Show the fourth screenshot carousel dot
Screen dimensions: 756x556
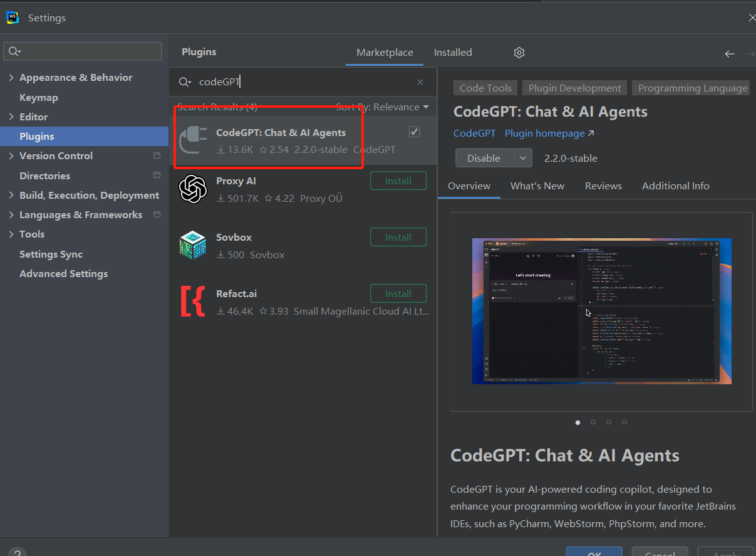pos(624,422)
